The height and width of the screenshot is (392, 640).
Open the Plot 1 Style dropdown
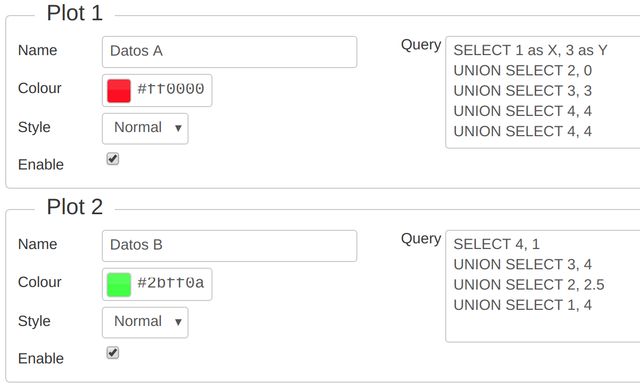tap(145, 129)
